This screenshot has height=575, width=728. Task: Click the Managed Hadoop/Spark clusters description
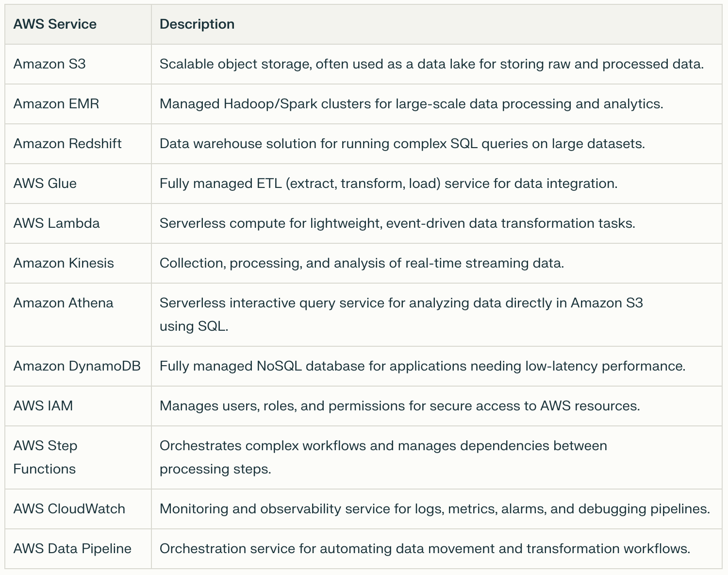[x=412, y=104]
